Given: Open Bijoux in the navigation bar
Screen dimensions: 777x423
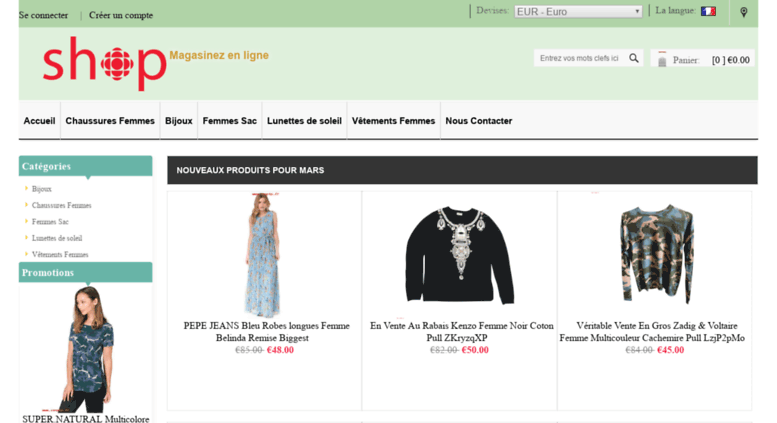Looking at the screenshot, I should tap(178, 121).
